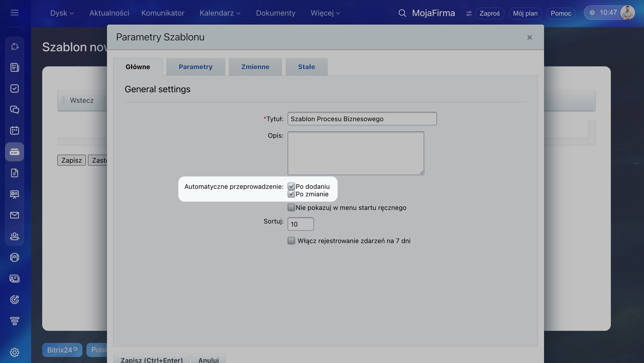
Task: Expand the Więcej dropdown menu
Action: (x=325, y=13)
